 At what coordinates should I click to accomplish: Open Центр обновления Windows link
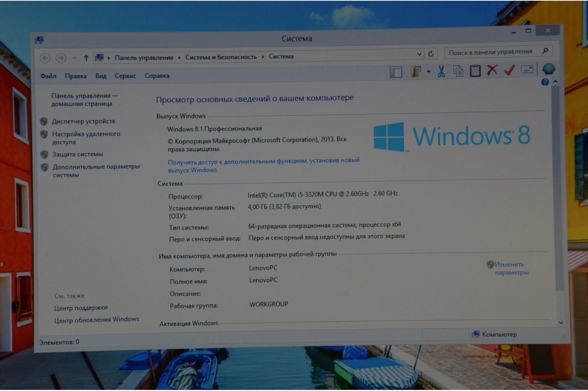[x=96, y=319]
